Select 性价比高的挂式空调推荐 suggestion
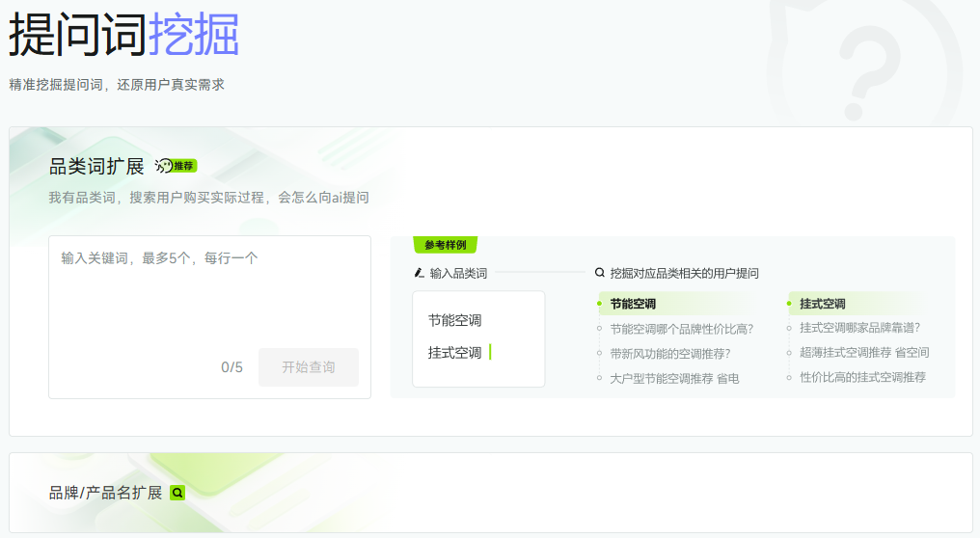The image size is (980, 538). [862, 377]
